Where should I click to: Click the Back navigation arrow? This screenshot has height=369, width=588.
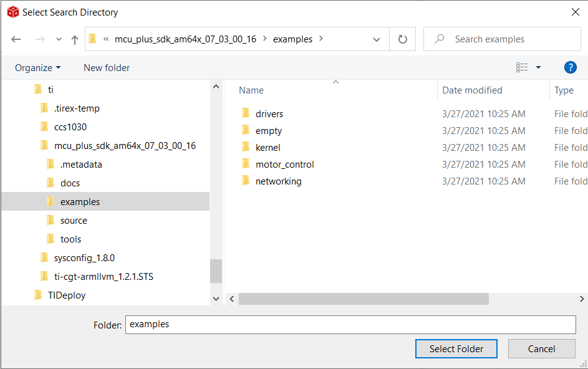[16, 39]
